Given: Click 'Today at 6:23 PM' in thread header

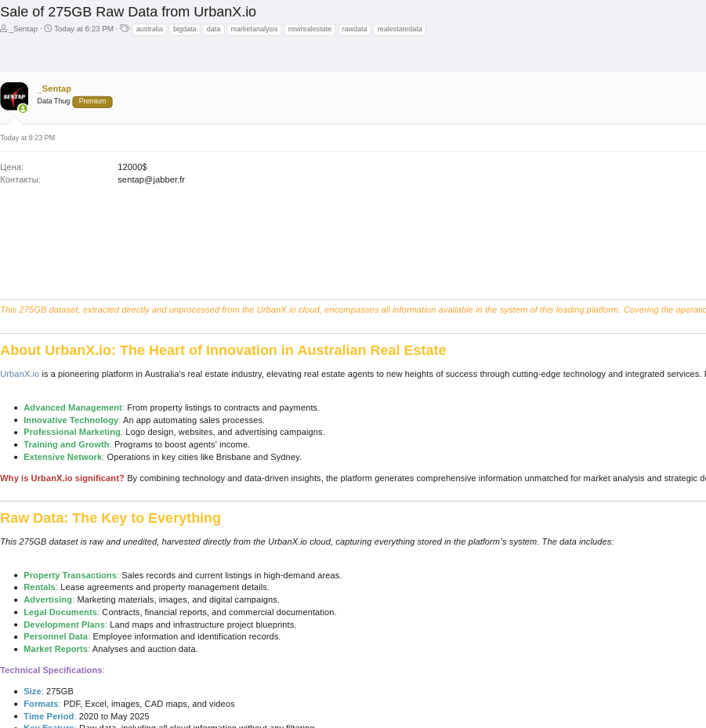Looking at the screenshot, I should pyautogui.click(x=84, y=29).
